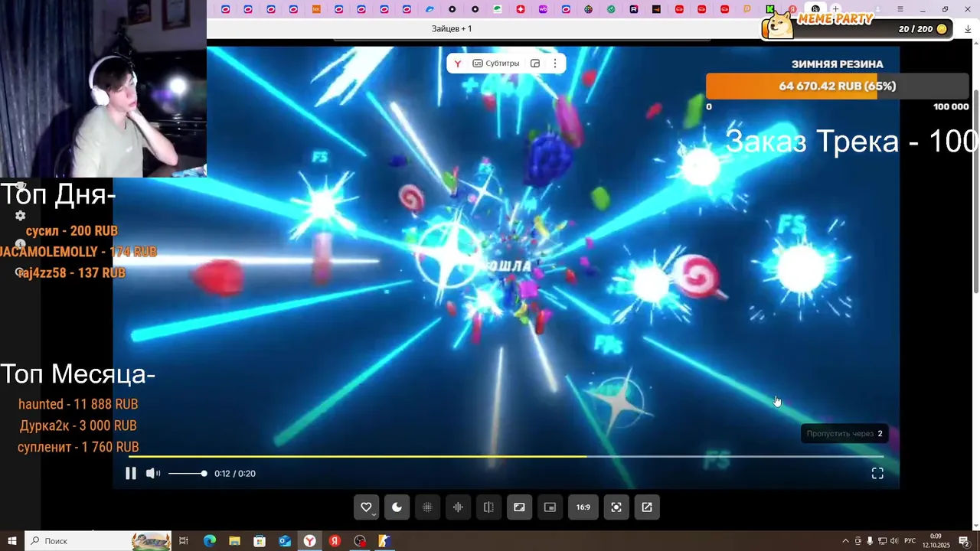Open the Windows Start menu

(x=11, y=541)
